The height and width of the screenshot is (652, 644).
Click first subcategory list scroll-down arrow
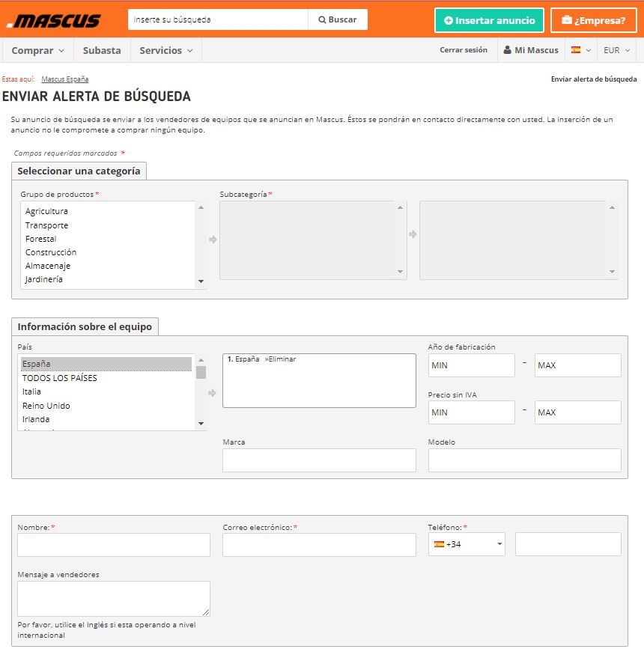[x=400, y=272]
